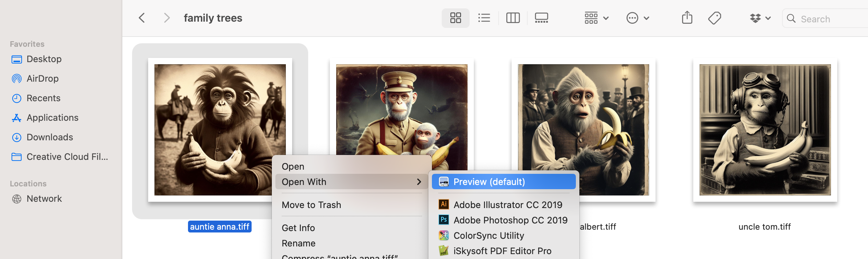Click the Adobe Illustrator Ai icon
Viewport: 868px width, 259px height.
click(444, 204)
